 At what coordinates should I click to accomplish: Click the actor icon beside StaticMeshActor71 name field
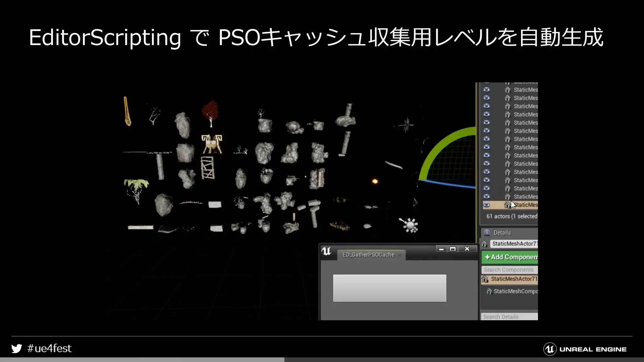click(485, 244)
